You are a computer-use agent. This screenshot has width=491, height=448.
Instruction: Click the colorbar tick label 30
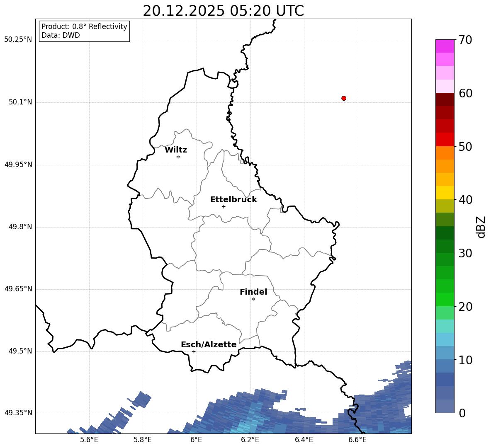pyautogui.click(x=465, y=253)
